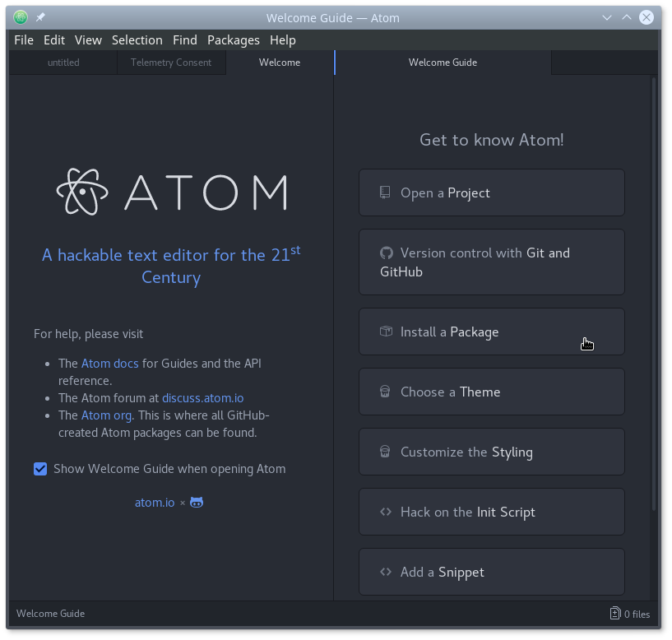Viewport: 672px width, 640px height.
Task: Expand the Add a Snippet section
Action: 491,572
